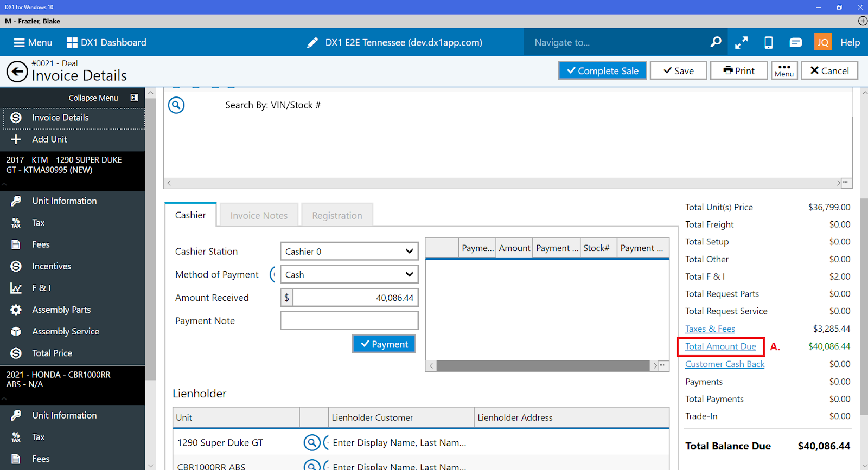Click the VIN/Stock search magnifier icon

point(176,105)
